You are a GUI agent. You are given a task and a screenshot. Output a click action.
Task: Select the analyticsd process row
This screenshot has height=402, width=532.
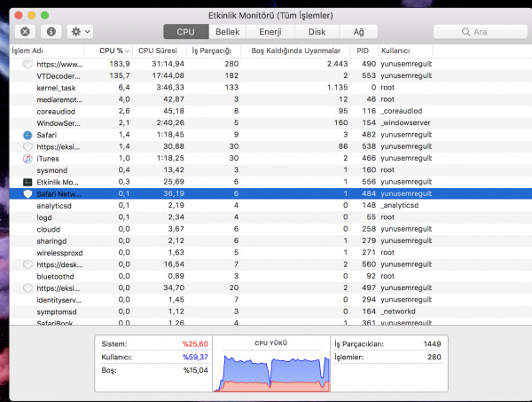[270, 205]
